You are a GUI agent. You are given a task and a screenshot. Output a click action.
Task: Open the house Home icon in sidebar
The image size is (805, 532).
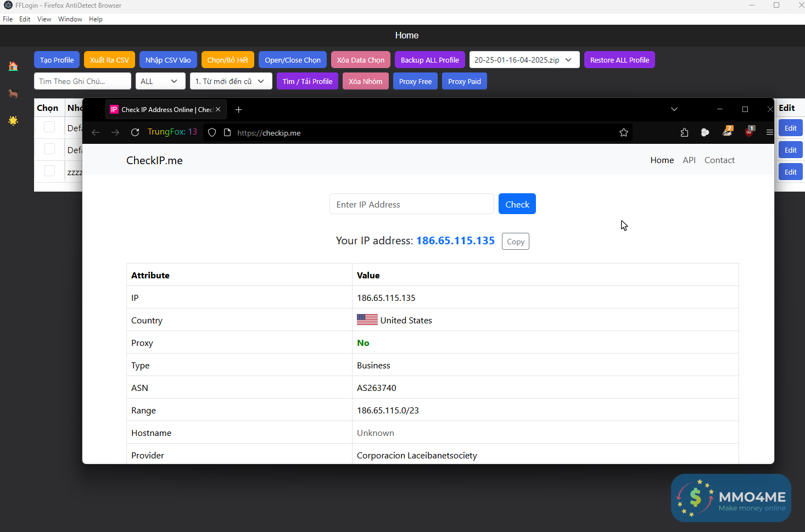[13, 66]
